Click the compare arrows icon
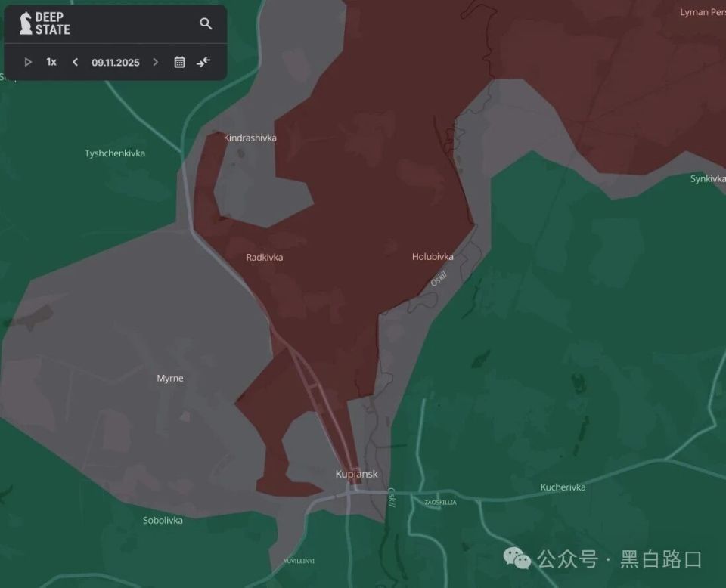Image resolution: width=726 pixels, height=588 pixels. click(203, 62)
